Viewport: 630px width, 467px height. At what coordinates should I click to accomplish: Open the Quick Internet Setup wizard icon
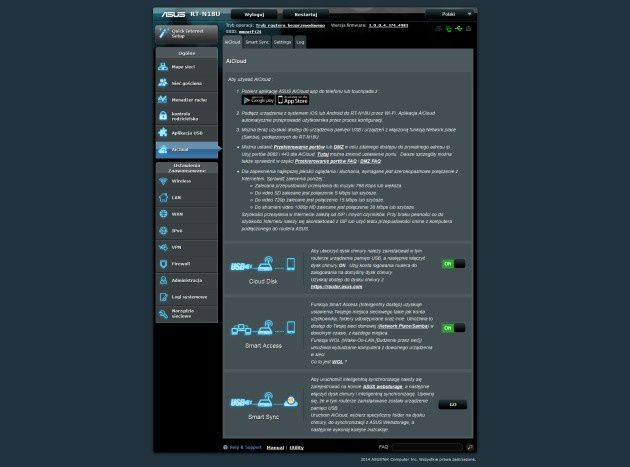pyautogui.click(x=163, y=33)
